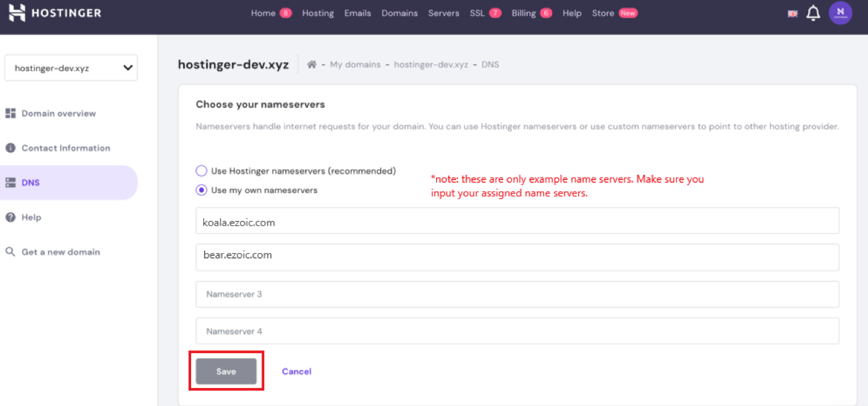
Task: Click the My domains breadcrumb link
Action: coord(355,65)
